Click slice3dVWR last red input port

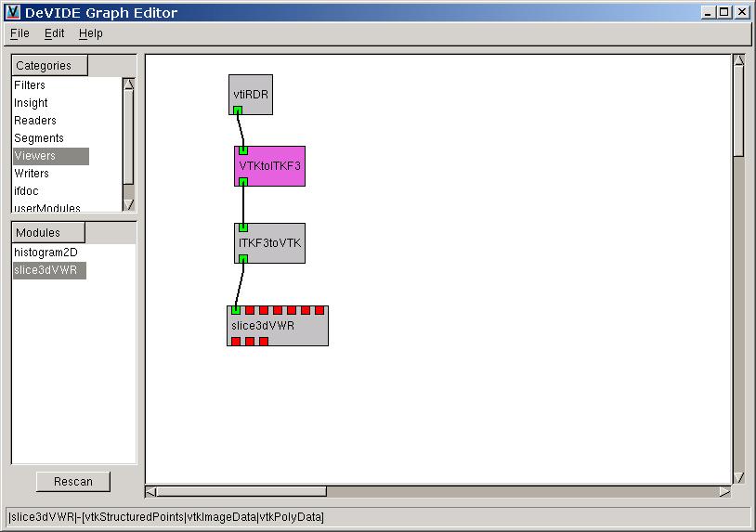tap(319, 310)
